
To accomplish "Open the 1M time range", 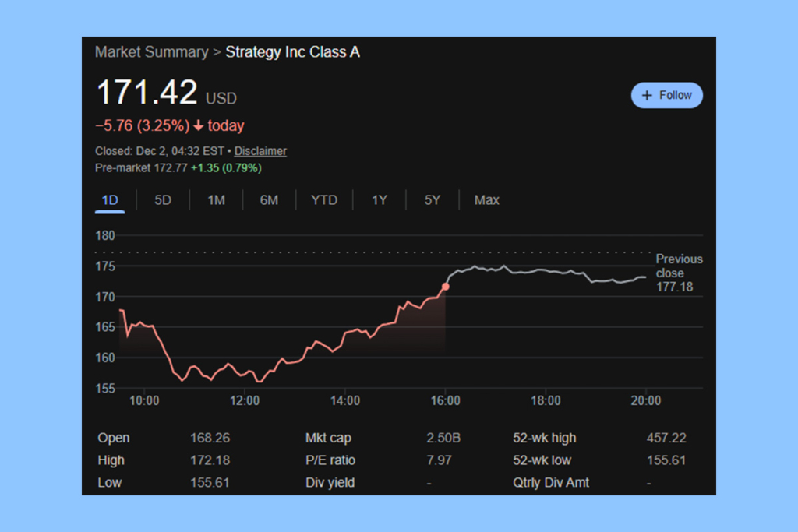I will pos(216,200).
